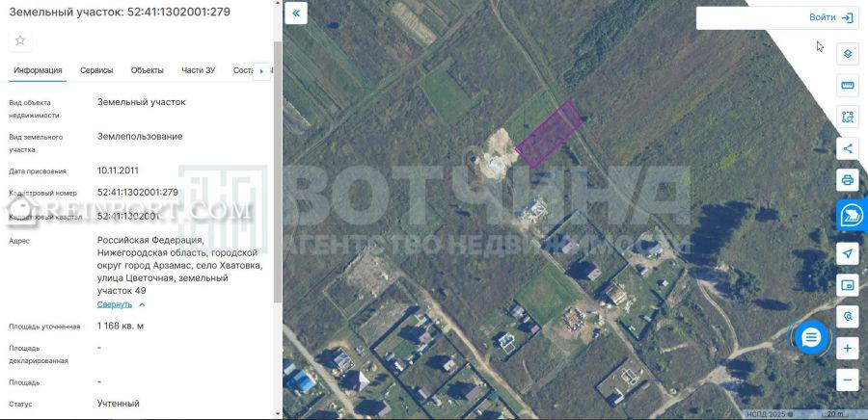Screen dimensions: 868x420
Task: Select the ruler measurement tool
Action: [x=847, y=86]
